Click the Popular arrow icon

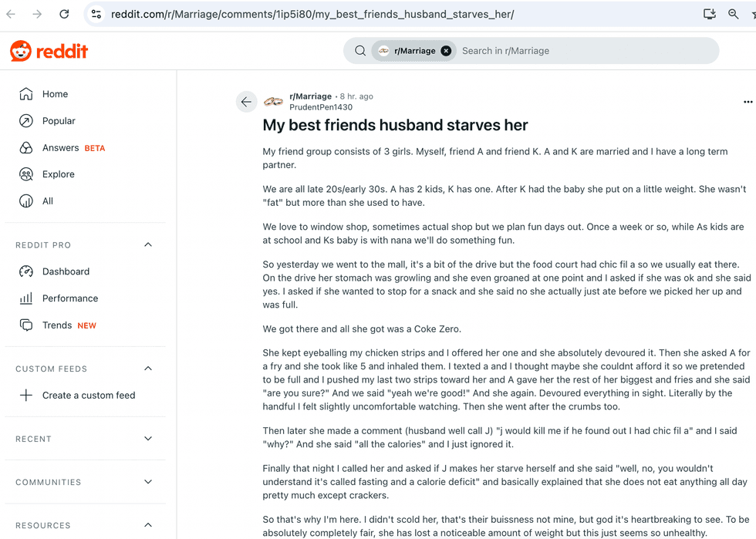coord(26,121)
